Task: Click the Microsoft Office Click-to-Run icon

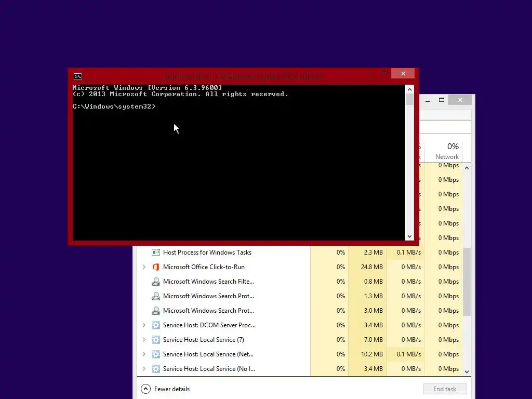Action: click(156, 267)
